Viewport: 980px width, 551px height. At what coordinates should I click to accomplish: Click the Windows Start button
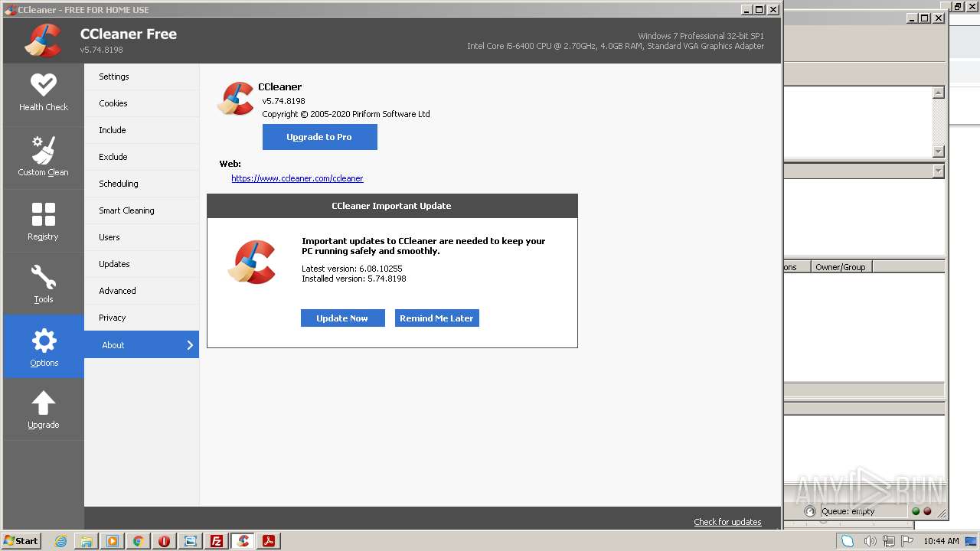[21, 541]
